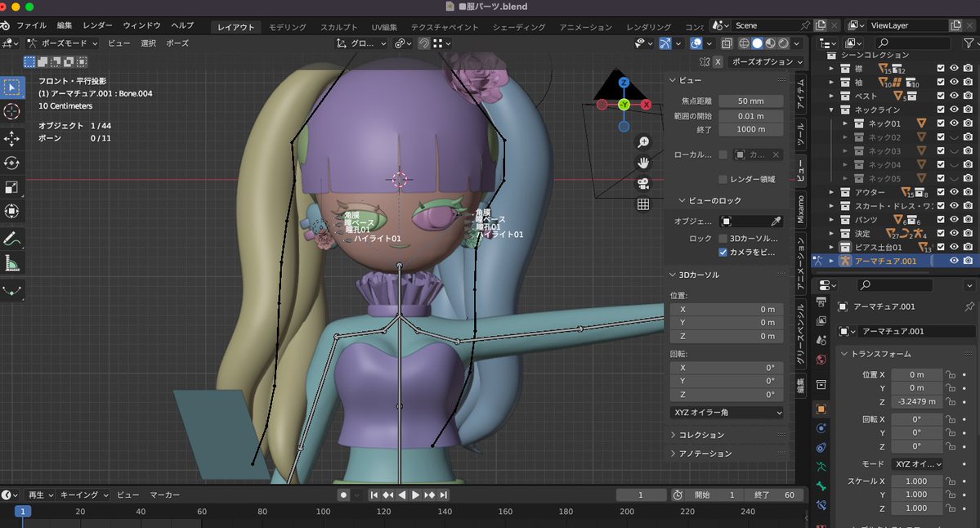Expand the アウター collection
This screenshot has height=528, width=980.
click(x=831, y=192)
